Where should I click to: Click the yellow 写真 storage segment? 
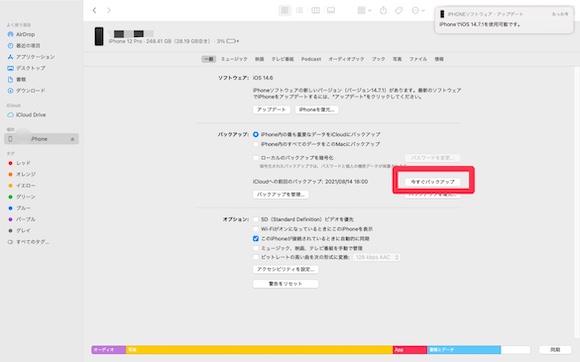point(259,350)
